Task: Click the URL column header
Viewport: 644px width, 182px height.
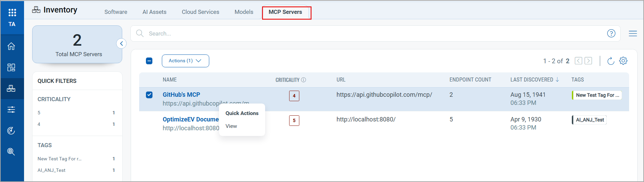Action: 341,80
